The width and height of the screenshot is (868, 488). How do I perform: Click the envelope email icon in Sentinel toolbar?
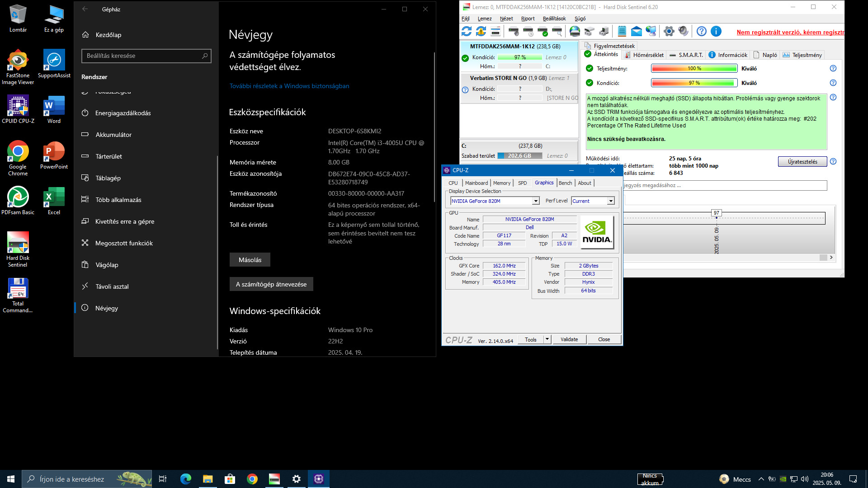[x=636, y=31]
